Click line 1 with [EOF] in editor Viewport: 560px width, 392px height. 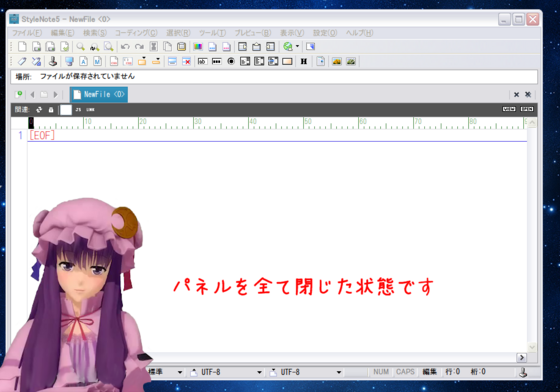click(277, 135)
